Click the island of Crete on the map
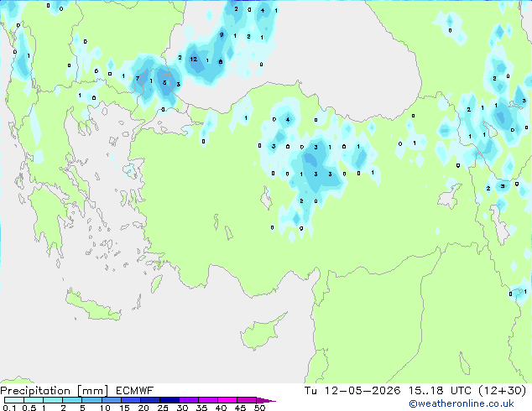This screenshot has height=411, width=532. [x=93, y=306]
